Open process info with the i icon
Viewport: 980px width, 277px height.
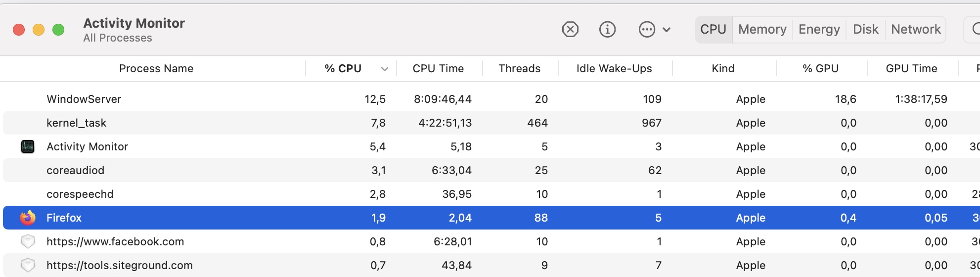pyautogui.click(x=607, y=30)
